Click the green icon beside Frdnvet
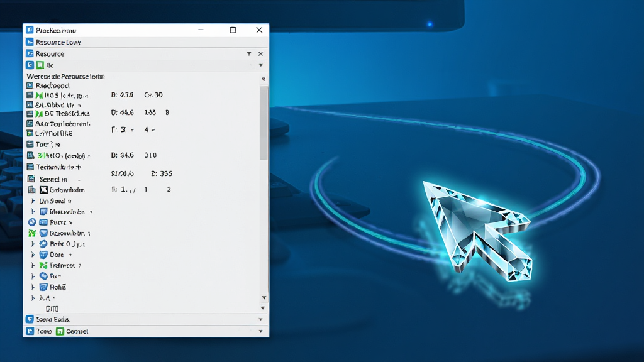 (x=43, y=265)
